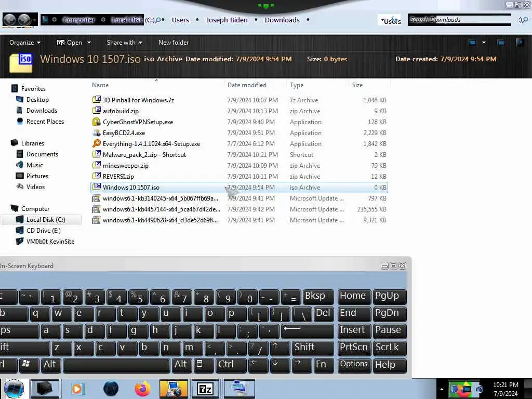This screenshot has width=532, height=399.
Task: Click Bksp key on On-Screen Keyboard
Action: point(317,297)
